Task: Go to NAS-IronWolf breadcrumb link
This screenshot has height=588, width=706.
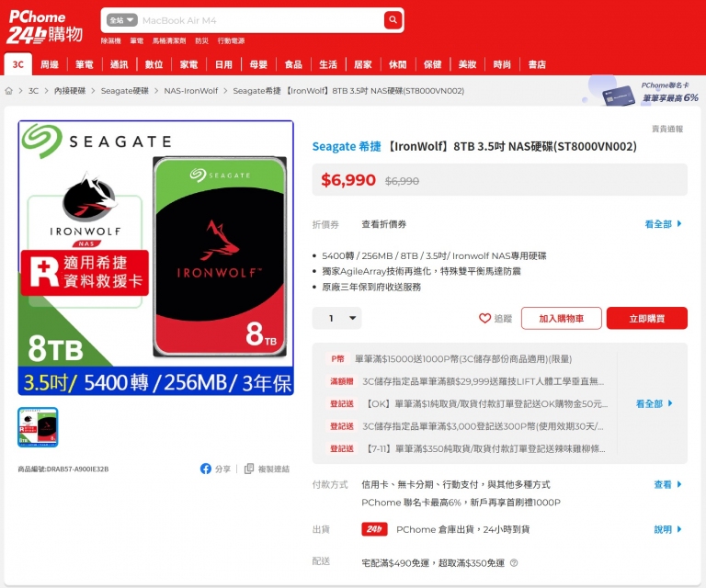Action: coord(191,91)
